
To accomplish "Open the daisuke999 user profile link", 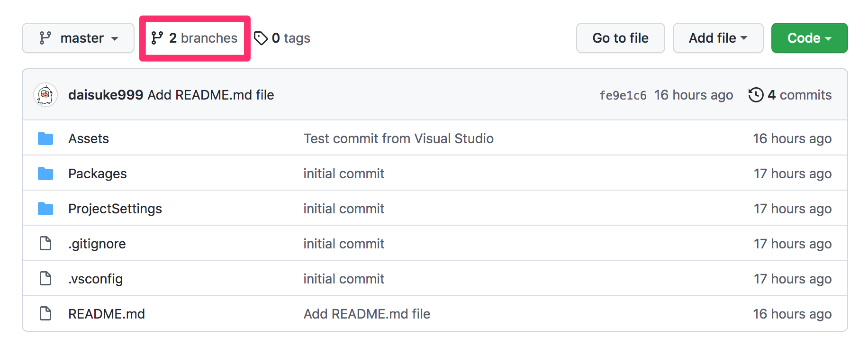I will point(106,95).
